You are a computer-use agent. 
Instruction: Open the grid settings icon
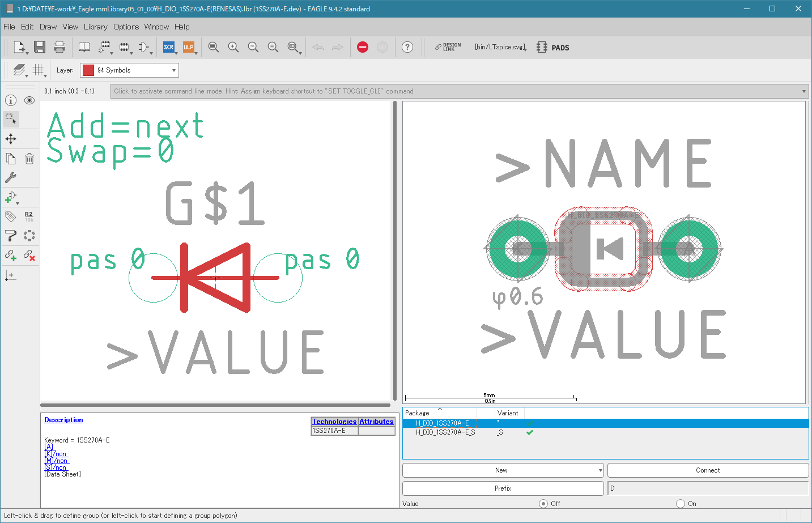point(38,70)
